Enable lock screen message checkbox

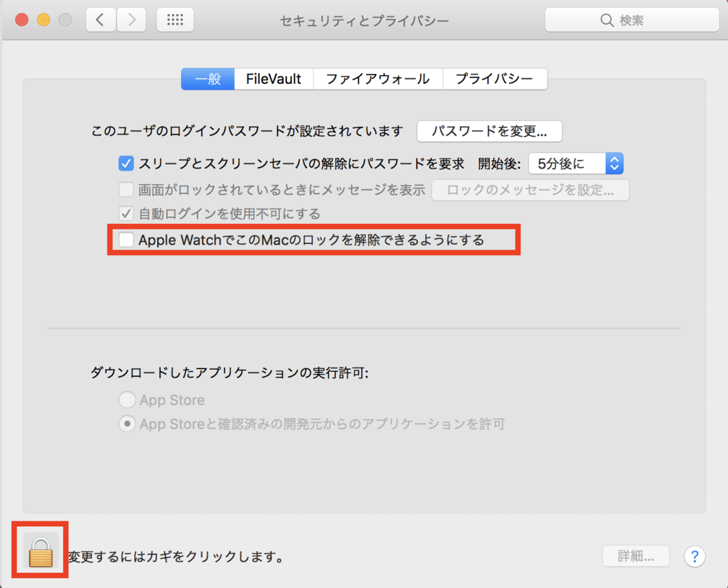(126, 190)
